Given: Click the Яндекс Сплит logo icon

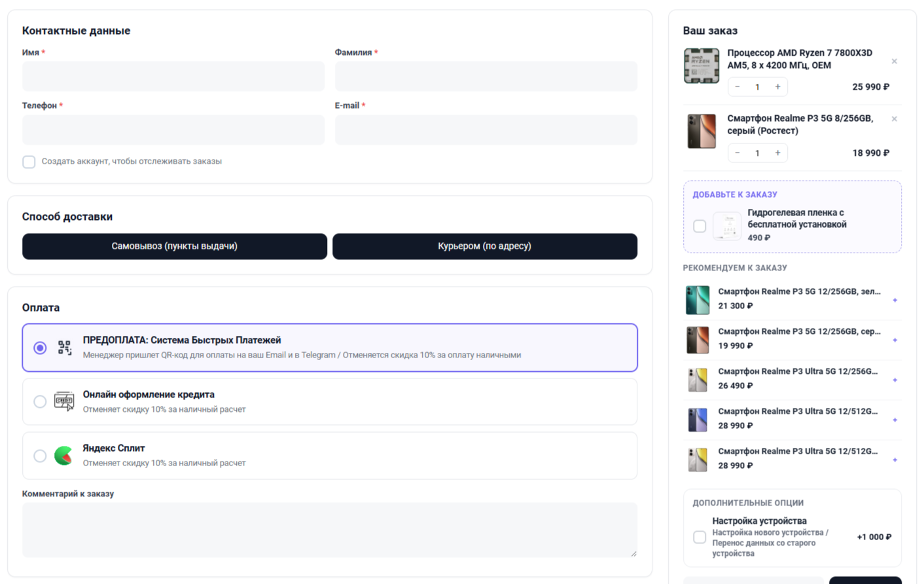Looking at the screenshot, I should pos(63,456).
